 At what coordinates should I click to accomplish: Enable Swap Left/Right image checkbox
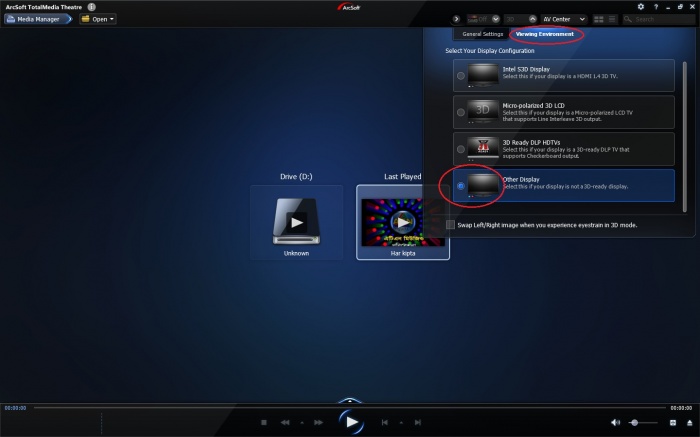tap(450, 225)
